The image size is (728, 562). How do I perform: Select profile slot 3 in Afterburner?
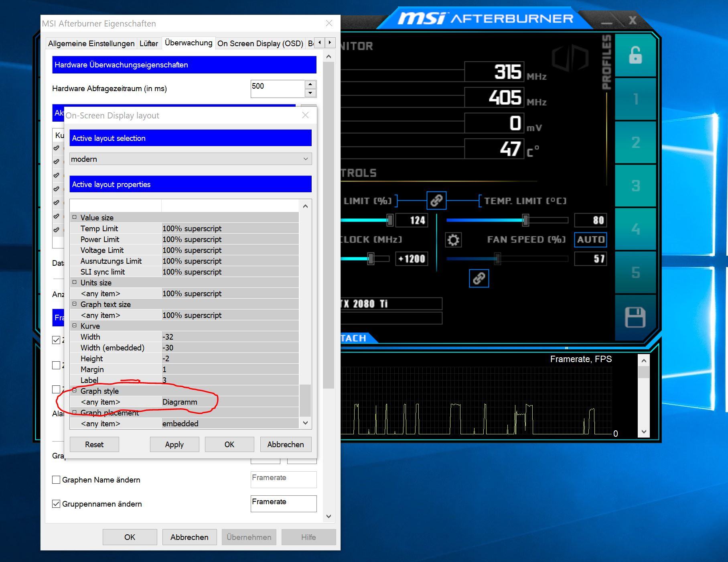click(x=635, y=185)
